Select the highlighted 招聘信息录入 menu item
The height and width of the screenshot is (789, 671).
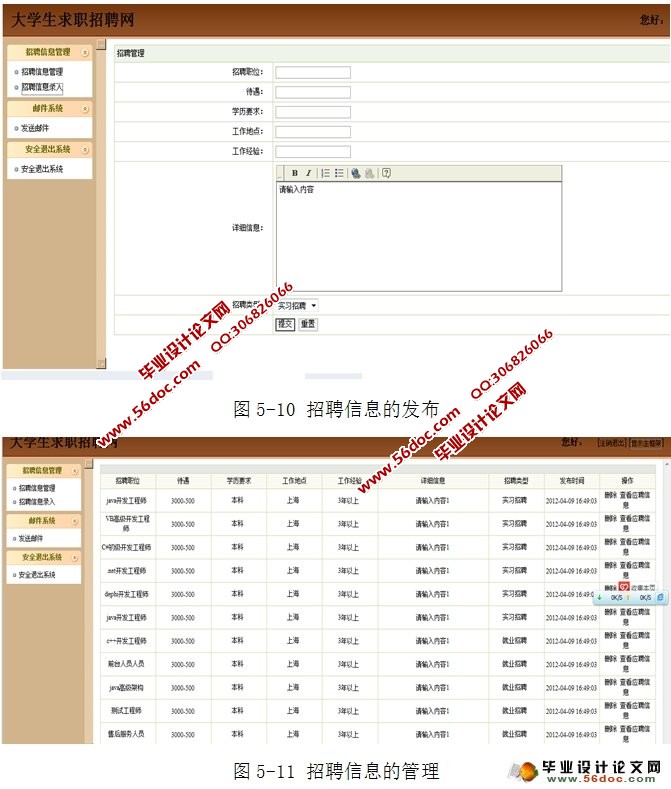coord(41,87)
